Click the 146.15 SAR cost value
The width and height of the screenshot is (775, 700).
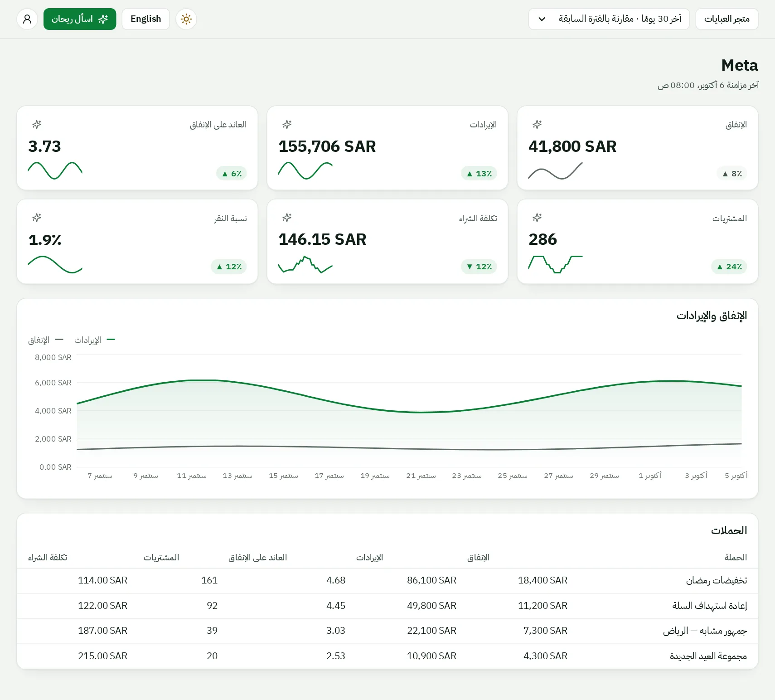(322, 239)
